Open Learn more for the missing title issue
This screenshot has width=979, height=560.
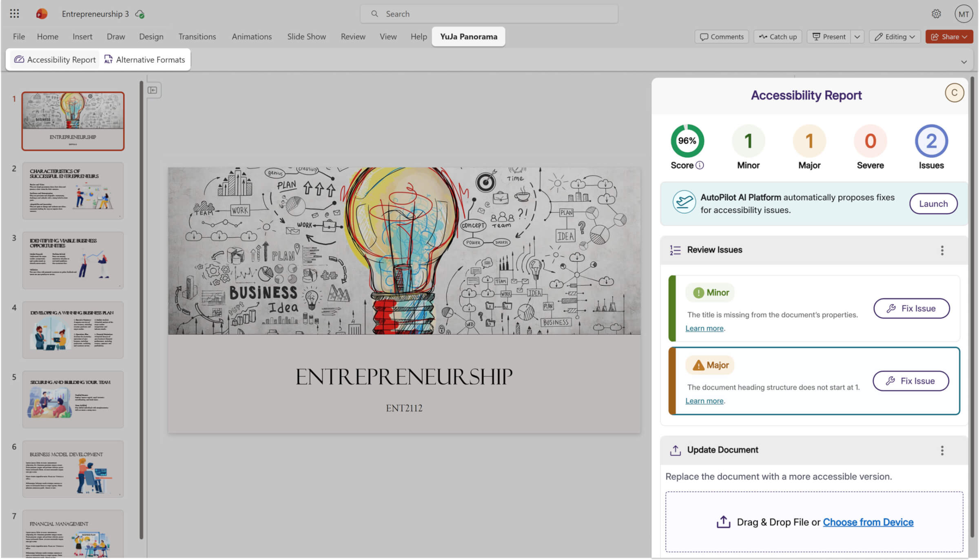pyautogui.click(x=704, y=328)
